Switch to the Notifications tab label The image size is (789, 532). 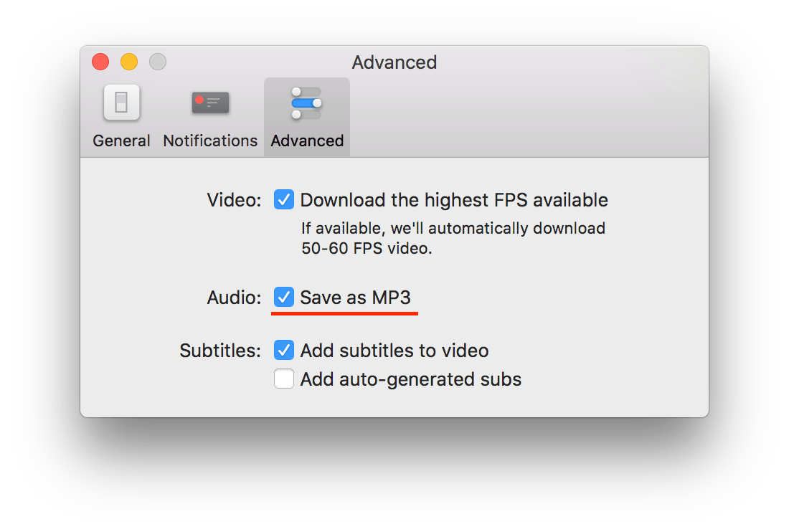pos(210,141)
